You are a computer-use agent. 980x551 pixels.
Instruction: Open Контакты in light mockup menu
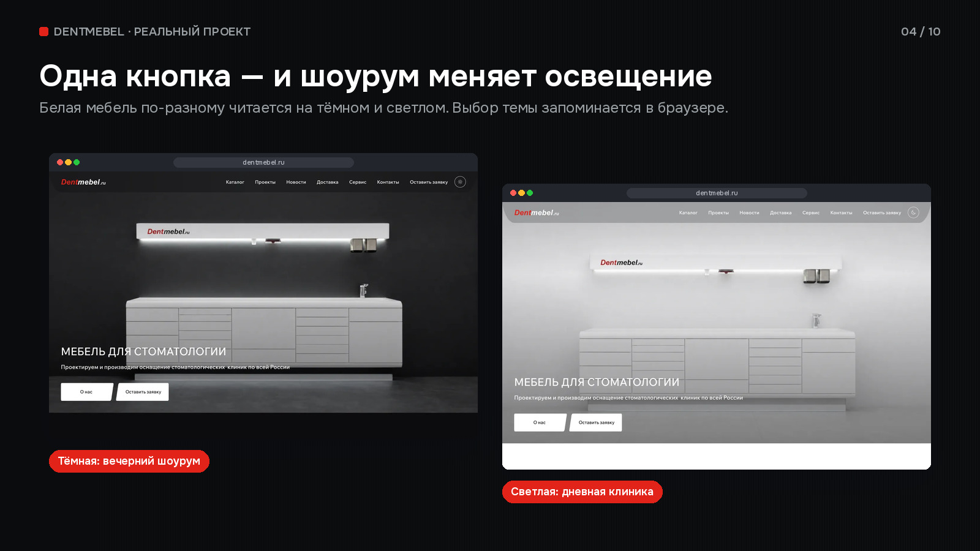point(841,212)
